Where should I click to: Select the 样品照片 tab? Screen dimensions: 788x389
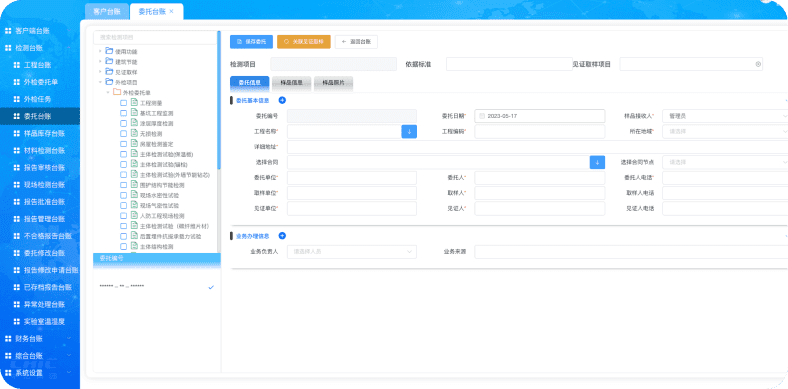(x=333, y=83)
